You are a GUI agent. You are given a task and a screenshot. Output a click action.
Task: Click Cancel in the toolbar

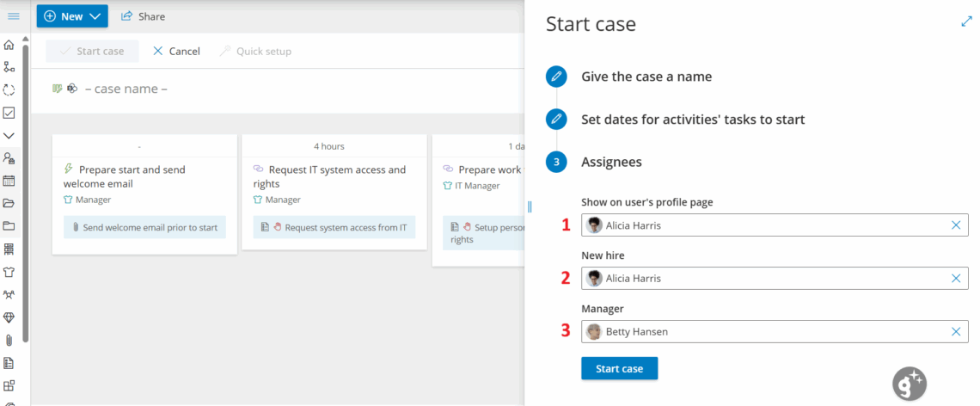click(x=176, y=52)
